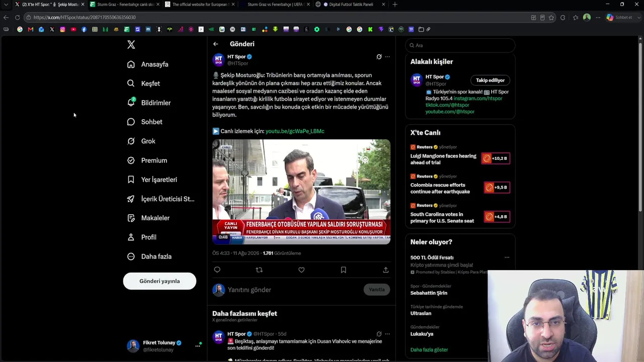Image resolution: width=644 pixels, height=362 pixels.
Task: Open Ultraslan trend
Action: click(421, 313)
